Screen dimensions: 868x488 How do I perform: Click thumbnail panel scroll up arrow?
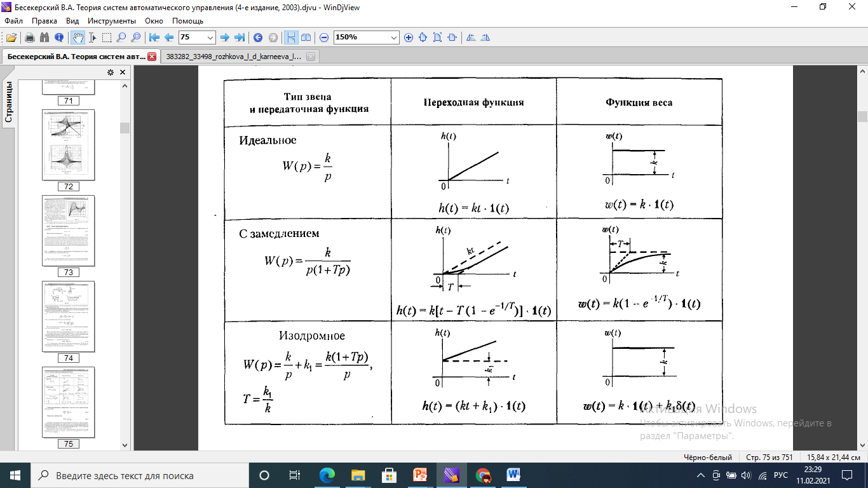click(x=125, y=86)
